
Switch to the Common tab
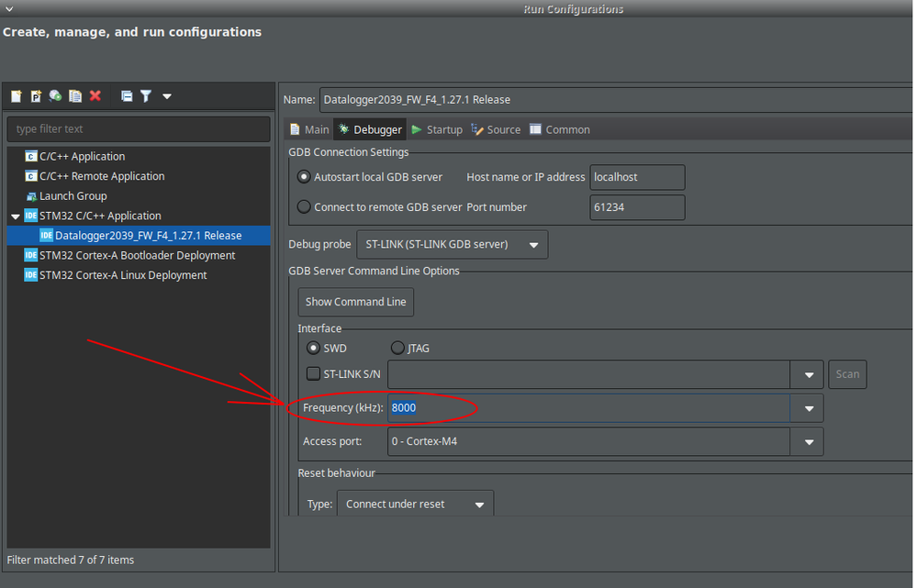point(560,129)
